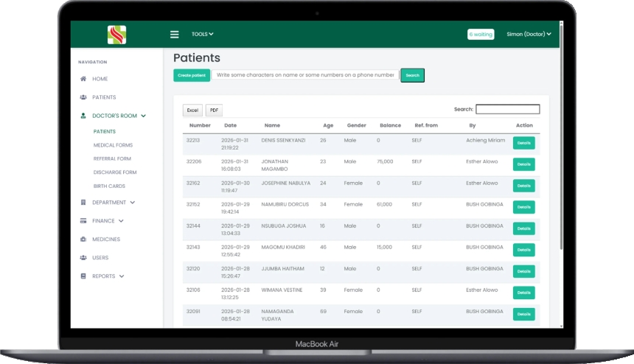This screenshot has width=634, height=364.
Task: Open Details for JONATHAN MAGAMBO
Action: click(x=523, y=164)
